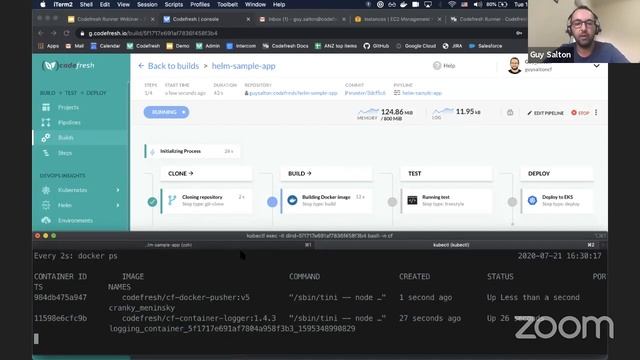Open the RUNNING status dropdown

point(166,112)
